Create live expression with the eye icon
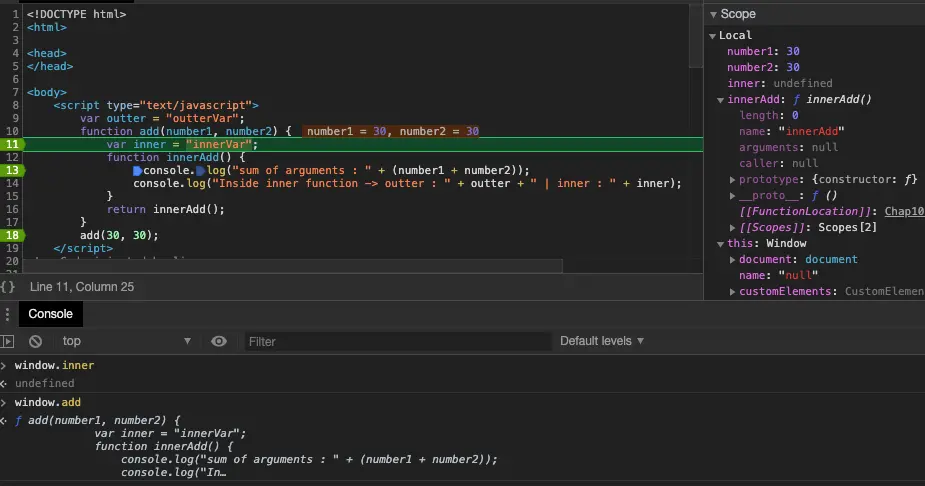 219,341
